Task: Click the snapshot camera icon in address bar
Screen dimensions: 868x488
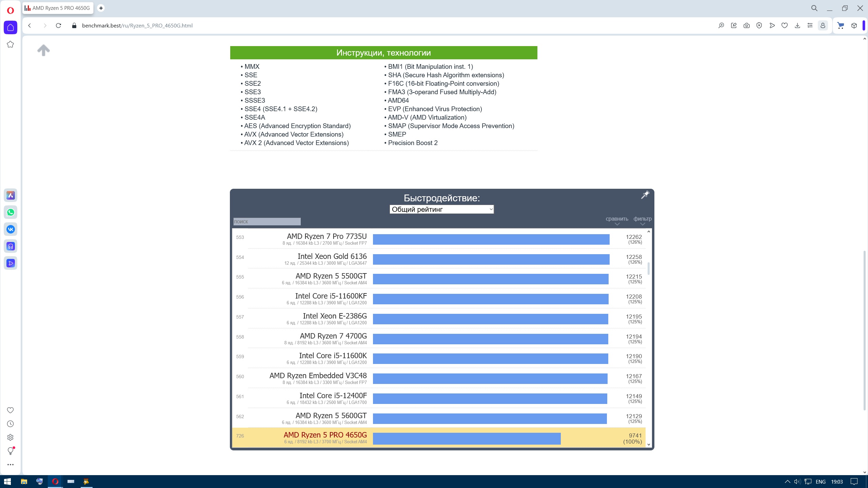Action: pyautogui.click(x=747, y=25)
